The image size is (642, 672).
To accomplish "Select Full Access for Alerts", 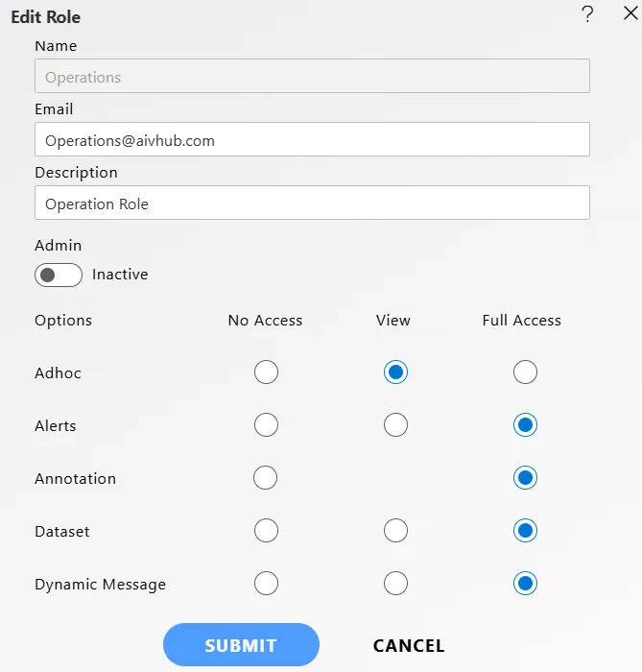I will coord(525,424).
